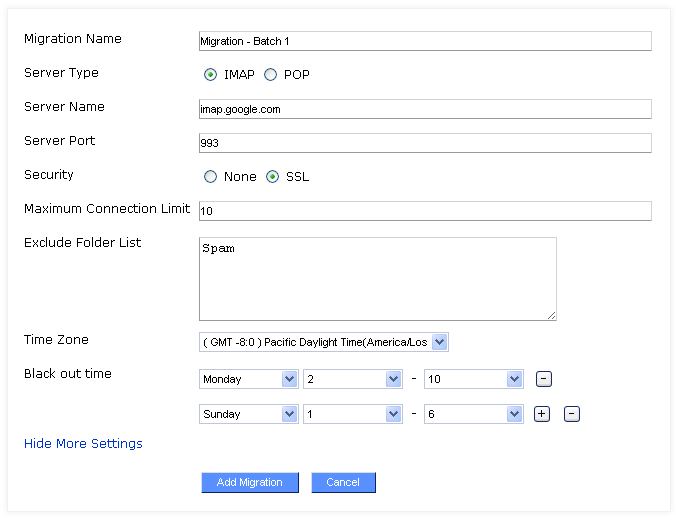The image size is (676, 520).
Task: Select the IMAP server type
Action: [211, 75]
